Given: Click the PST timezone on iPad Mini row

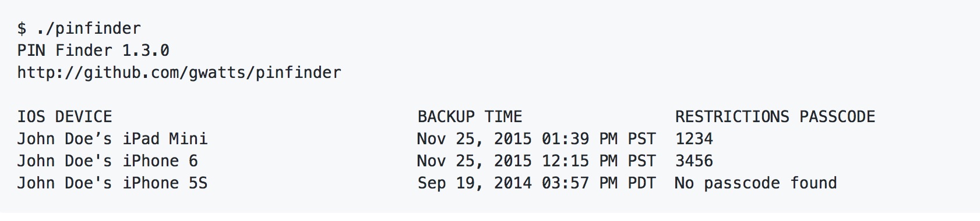Looking at the screenshot, I should pyautogui.click(x=641, y=139).
